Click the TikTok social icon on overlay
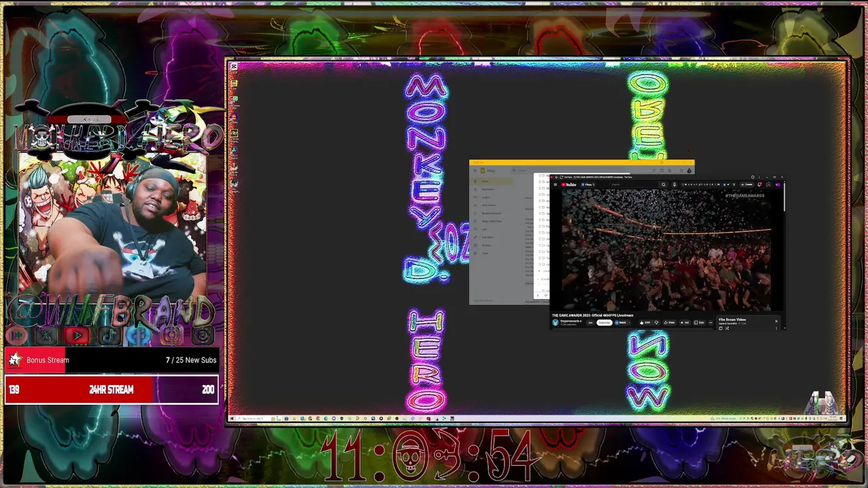Screen dimensions: 868x488 click(x=109, y=335)
